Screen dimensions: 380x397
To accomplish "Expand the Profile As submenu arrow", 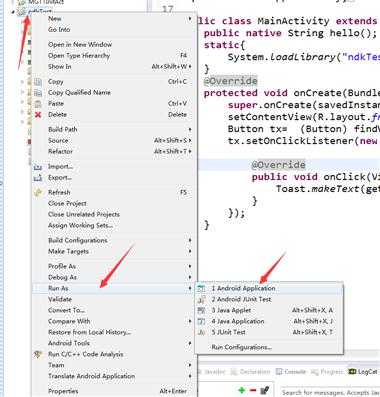I will point(190,266).
